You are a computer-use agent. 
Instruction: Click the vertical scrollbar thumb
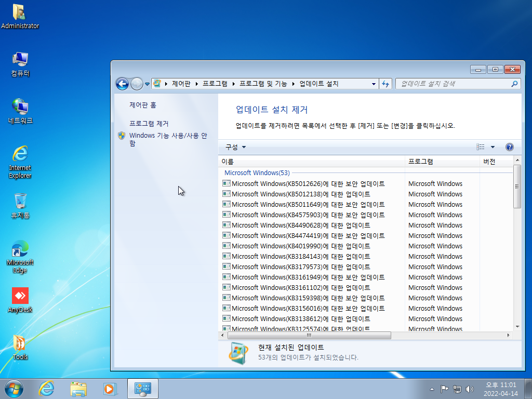[517, 187]
